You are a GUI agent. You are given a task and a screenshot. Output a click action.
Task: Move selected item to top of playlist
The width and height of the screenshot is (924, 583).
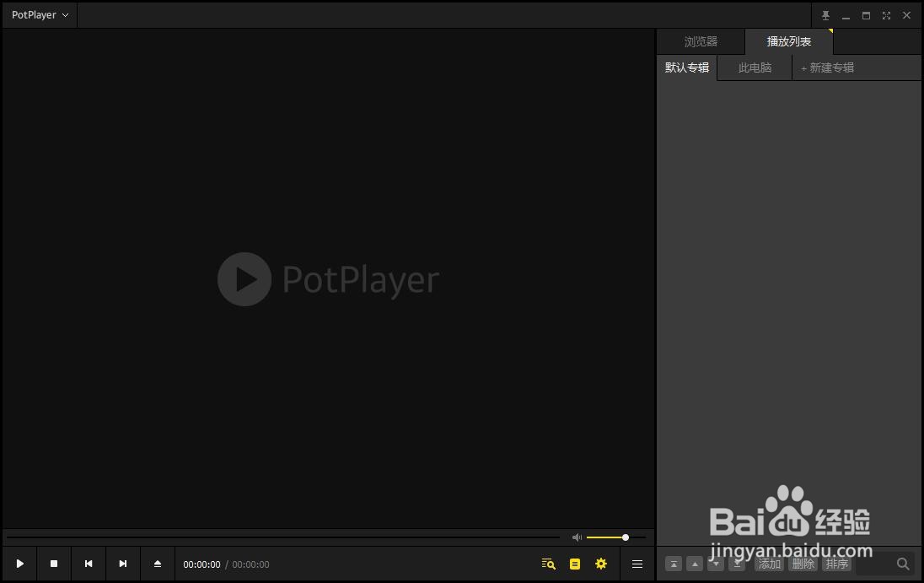tap(674, 564)
